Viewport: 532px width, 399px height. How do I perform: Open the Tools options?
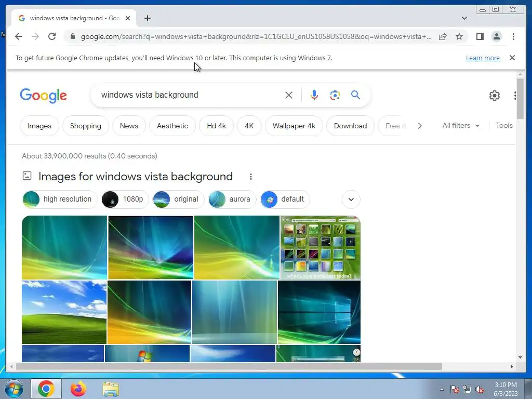tap(504, 126)
